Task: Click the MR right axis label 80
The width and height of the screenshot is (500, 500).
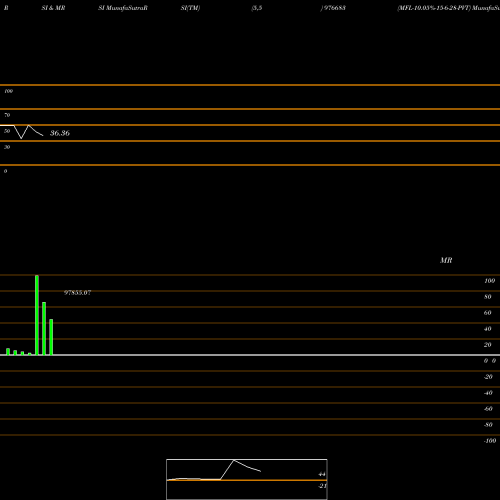Action: (488, 297)
